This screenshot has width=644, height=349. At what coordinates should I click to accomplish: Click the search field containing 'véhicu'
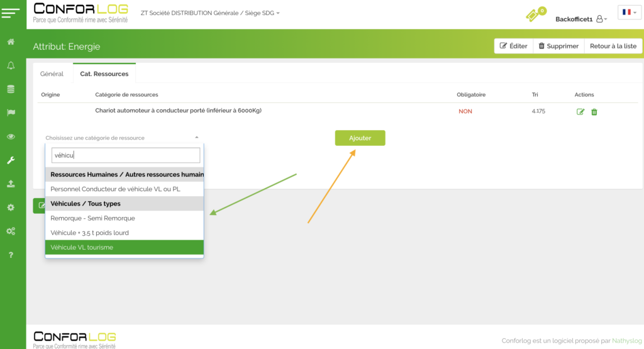(126, 155)
